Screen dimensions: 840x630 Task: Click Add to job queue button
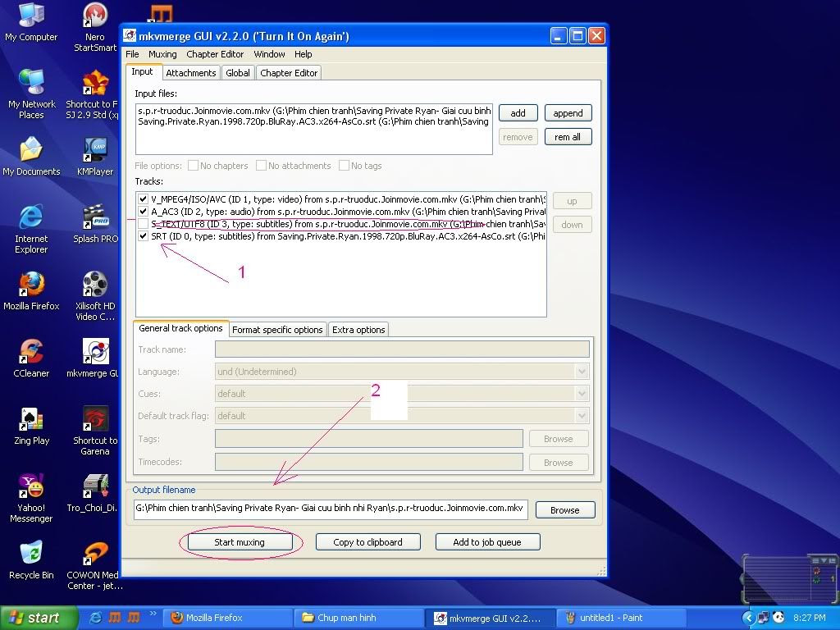pos(487,542)
